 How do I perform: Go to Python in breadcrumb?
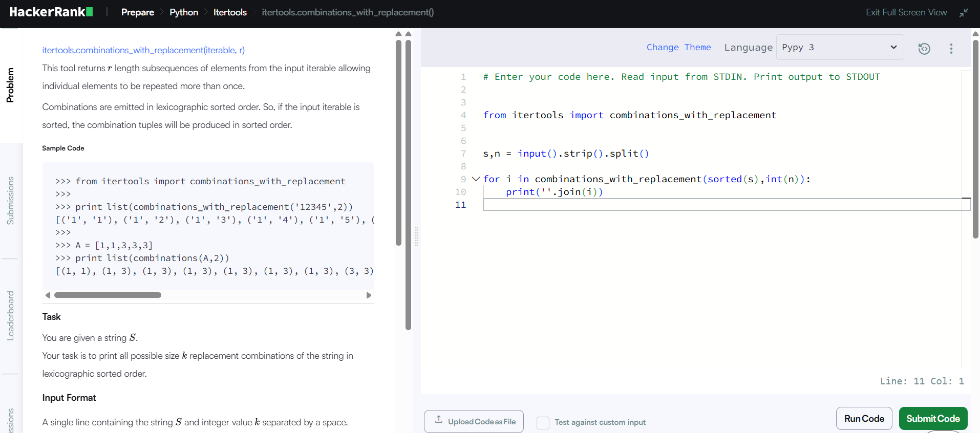[x=184, y=12]
